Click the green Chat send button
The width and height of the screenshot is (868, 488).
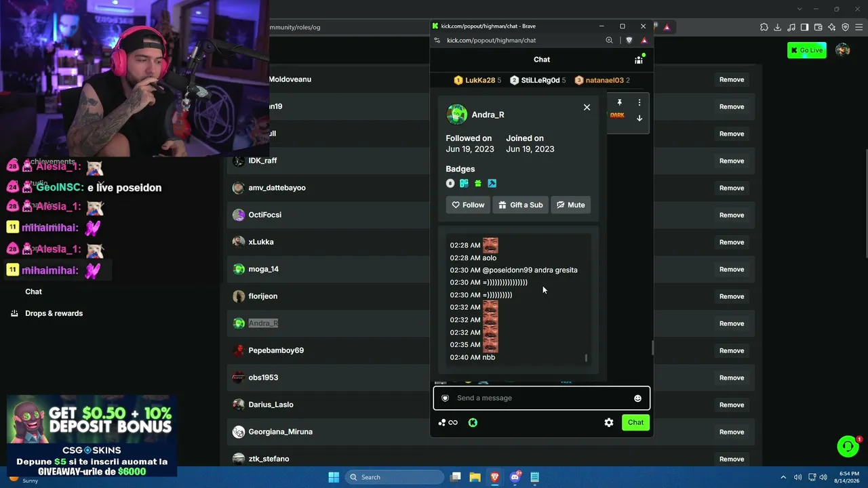(x=635, y=422)
